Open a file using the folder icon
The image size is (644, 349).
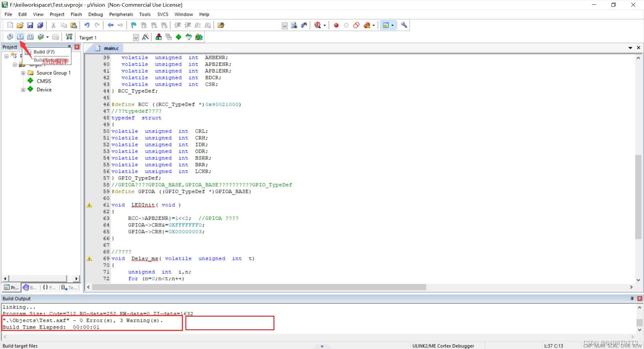pos(20,25)
